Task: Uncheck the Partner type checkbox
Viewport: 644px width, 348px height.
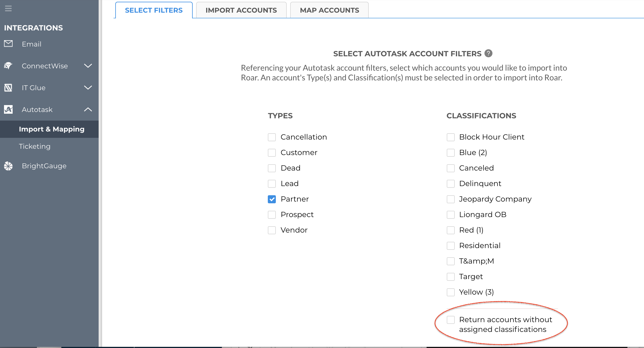Action: [x=272, y=199]
